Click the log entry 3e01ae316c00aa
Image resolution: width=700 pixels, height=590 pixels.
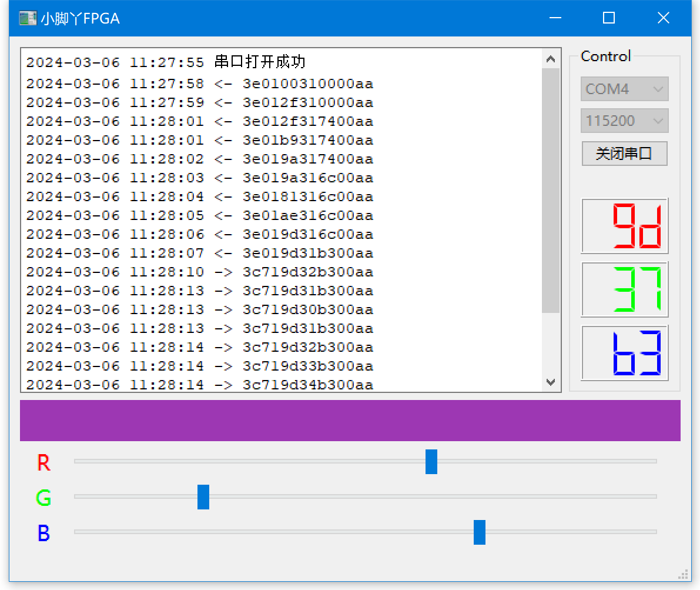tap(200, 215)
